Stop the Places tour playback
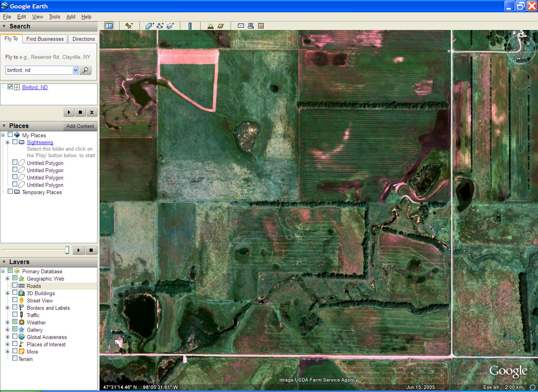Image resolution: width=538 pixels, height=392 pixels. pyautogui.click(x=91, y=250)
